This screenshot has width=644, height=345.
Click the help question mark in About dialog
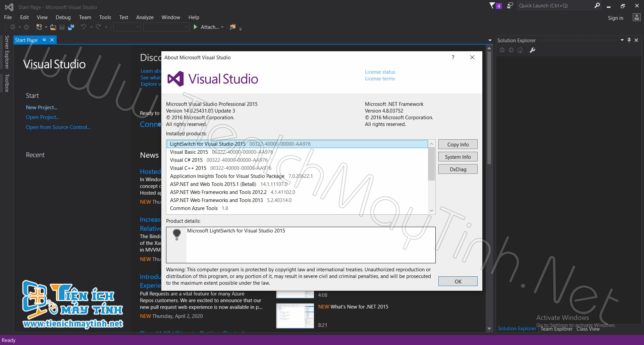[453, 57]
